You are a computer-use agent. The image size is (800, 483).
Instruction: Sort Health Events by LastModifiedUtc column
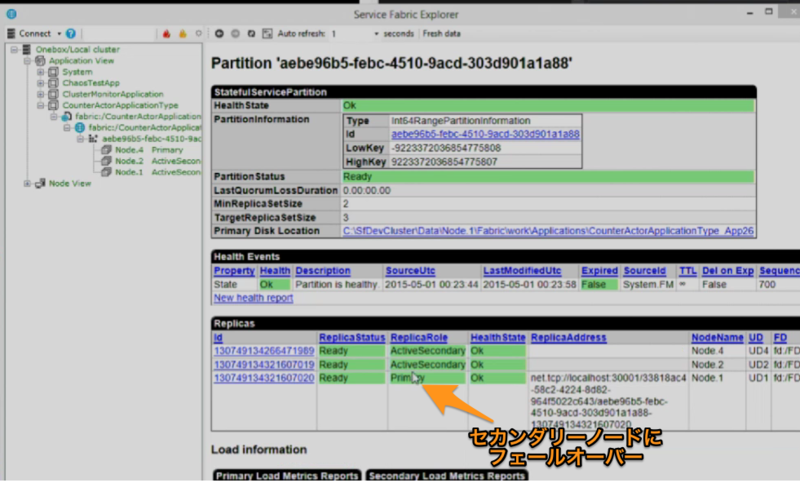[522, 271]
